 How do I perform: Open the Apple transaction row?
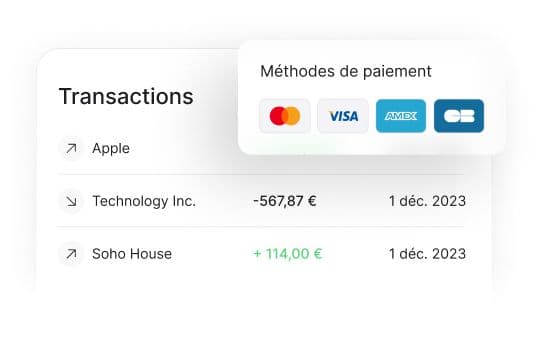260,148
